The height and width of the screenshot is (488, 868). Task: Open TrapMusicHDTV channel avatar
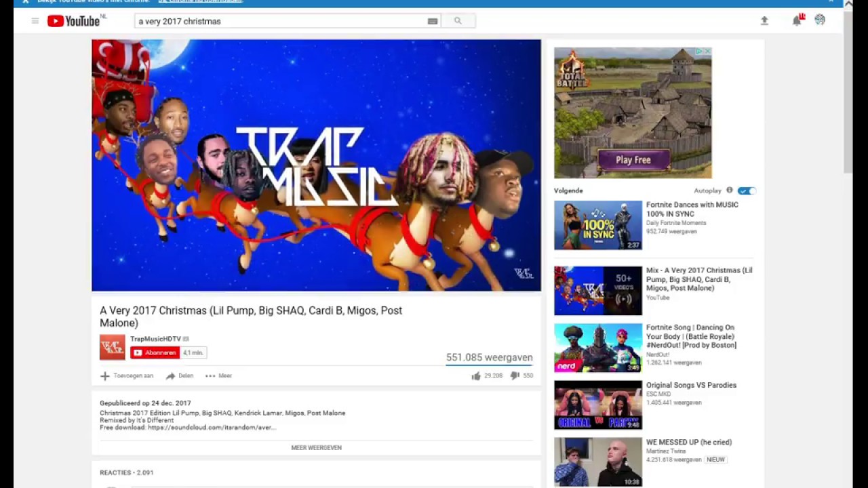point(113,347)
